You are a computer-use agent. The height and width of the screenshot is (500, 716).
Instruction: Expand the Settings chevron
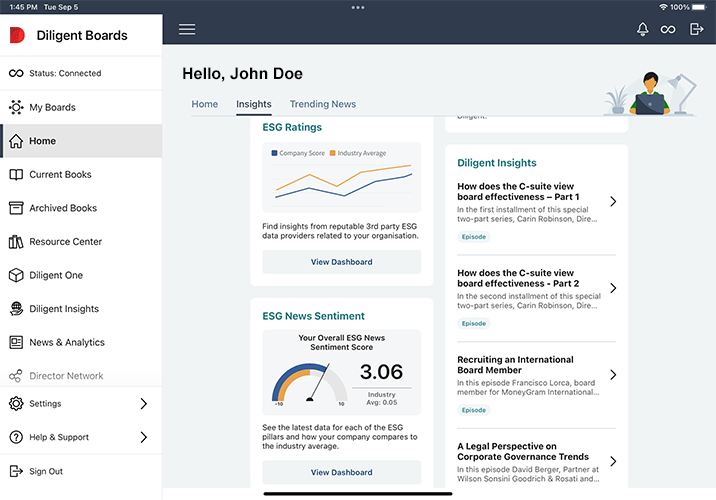(143, 404)
